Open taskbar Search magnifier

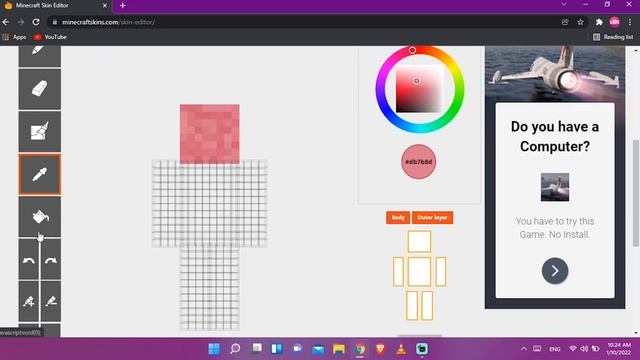235,349
